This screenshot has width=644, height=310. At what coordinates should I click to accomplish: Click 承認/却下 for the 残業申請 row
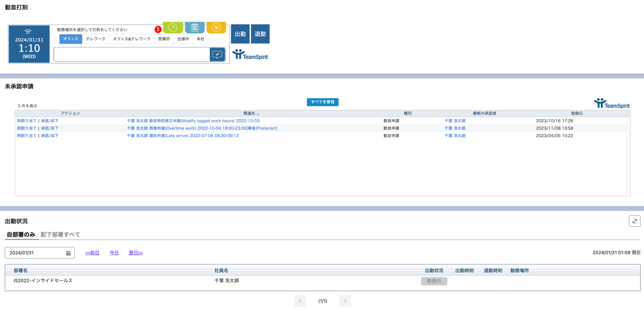click(50, 129)
